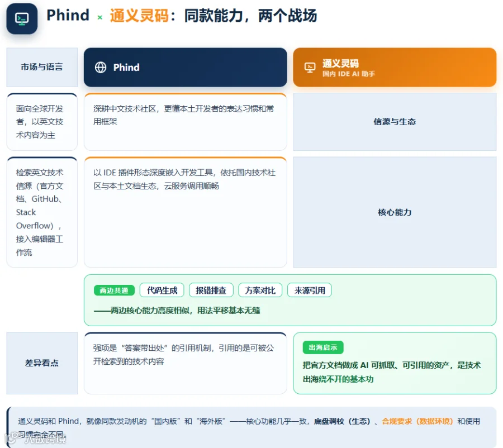Click the card starting 以 IDE 插件形态深度嵌入
Image resolution: width=503 pixels, height=448 pixels.
click(186, 212)
